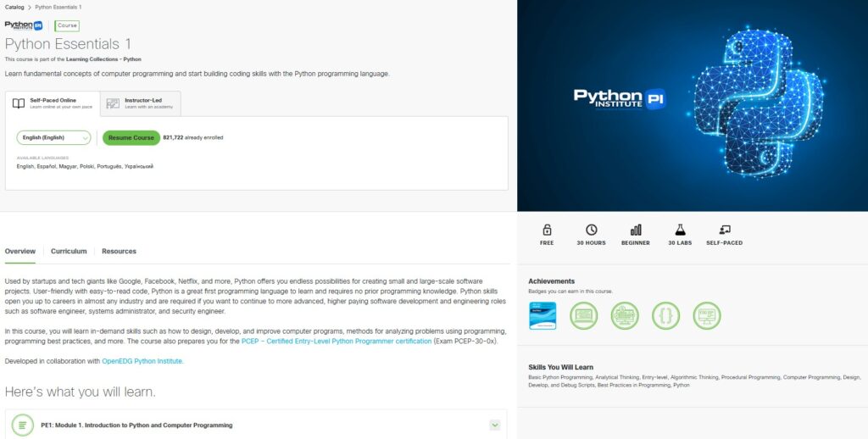Expand Module 1 with the chevron button
This screenshot has height=439, width=868.
(495, 425)
